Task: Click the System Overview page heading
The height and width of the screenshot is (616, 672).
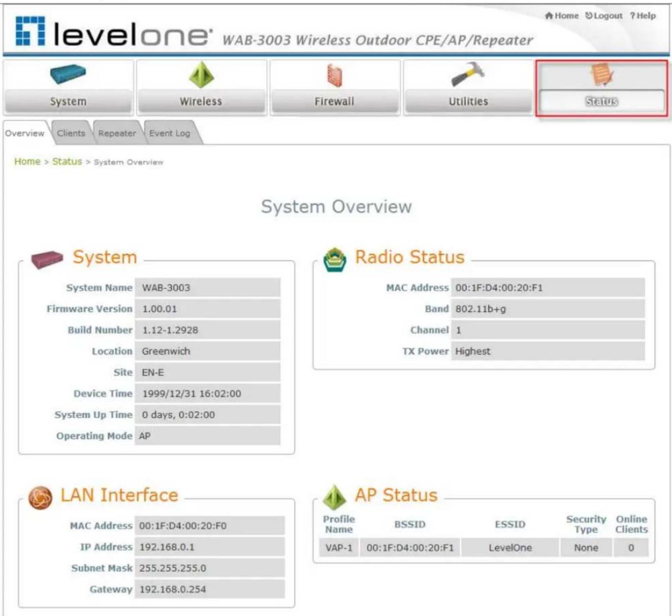Action: (336, 207)
